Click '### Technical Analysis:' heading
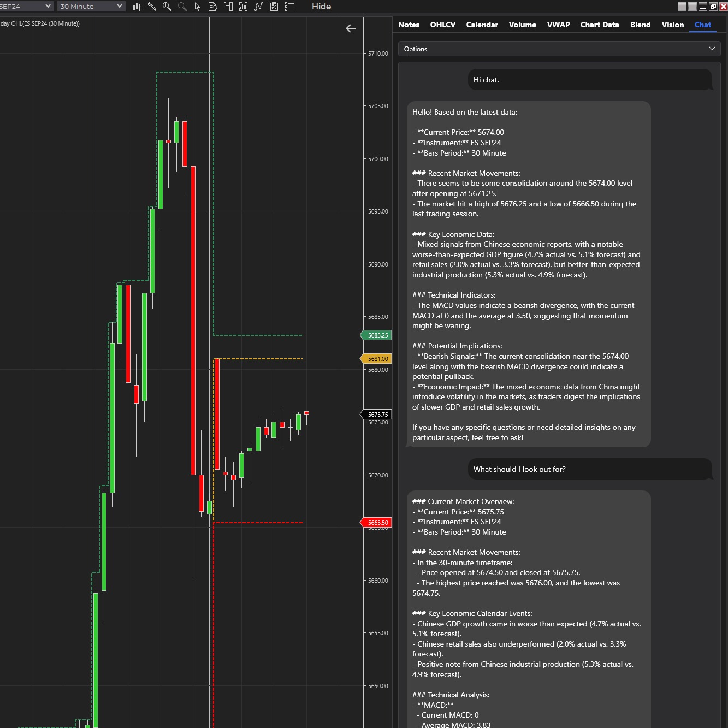 pos(451,695)
